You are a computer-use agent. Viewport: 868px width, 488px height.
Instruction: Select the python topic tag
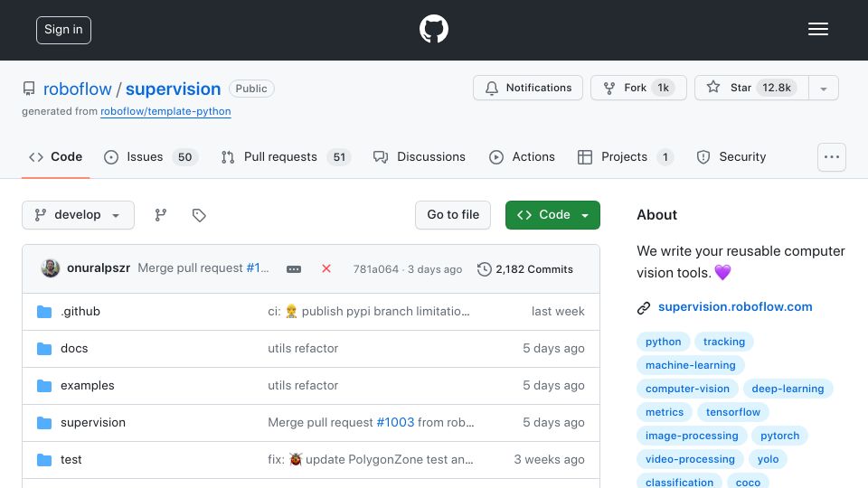(663, 342)
